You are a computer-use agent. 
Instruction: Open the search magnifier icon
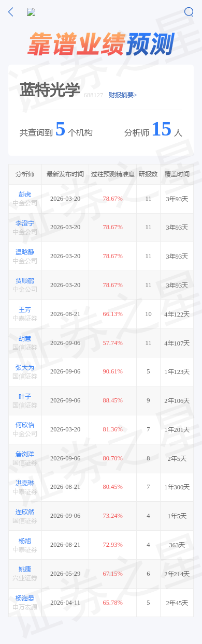tap(189, 12)
